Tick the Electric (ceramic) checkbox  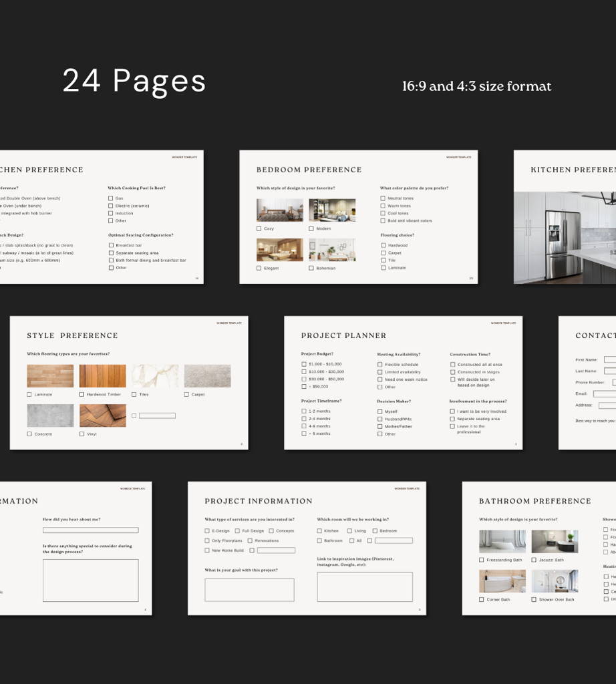pyautogui.click(x=110, y=206)
